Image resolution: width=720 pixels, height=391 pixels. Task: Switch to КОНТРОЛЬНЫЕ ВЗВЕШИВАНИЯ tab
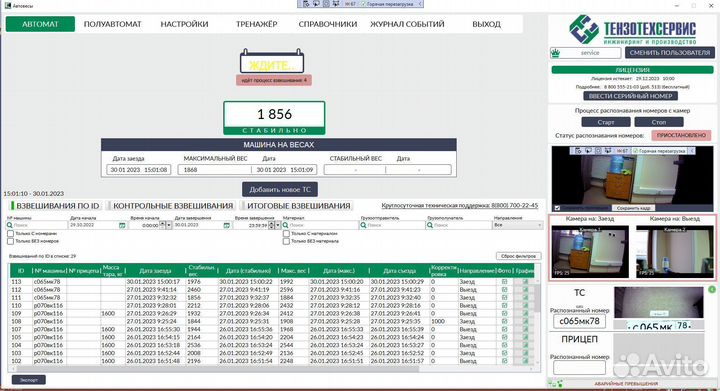[173, 206]
